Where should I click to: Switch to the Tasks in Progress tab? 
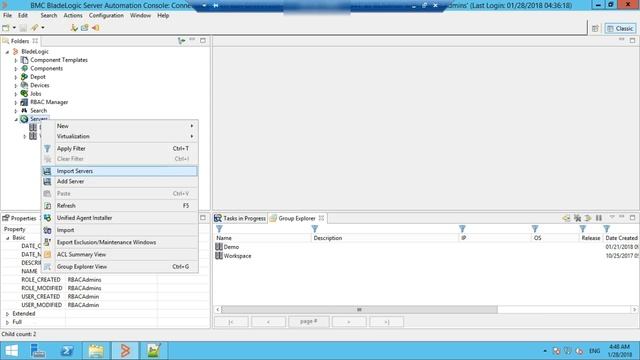coord(240,218)
